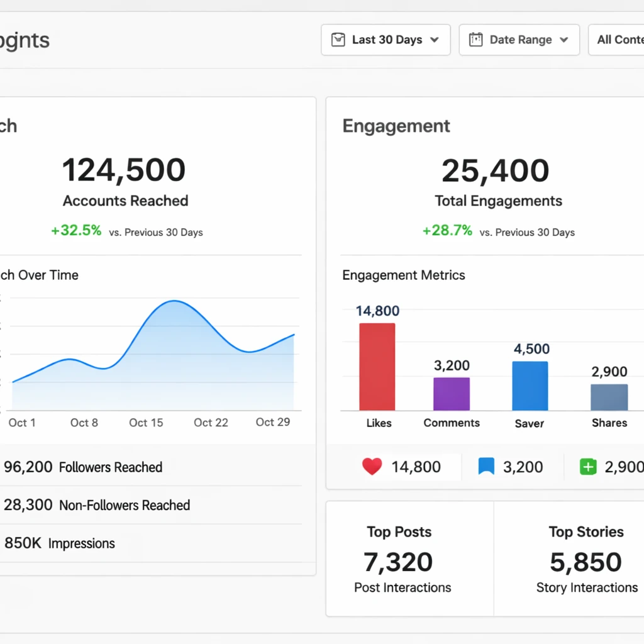Select the gray-blue Shares bar

609,397
